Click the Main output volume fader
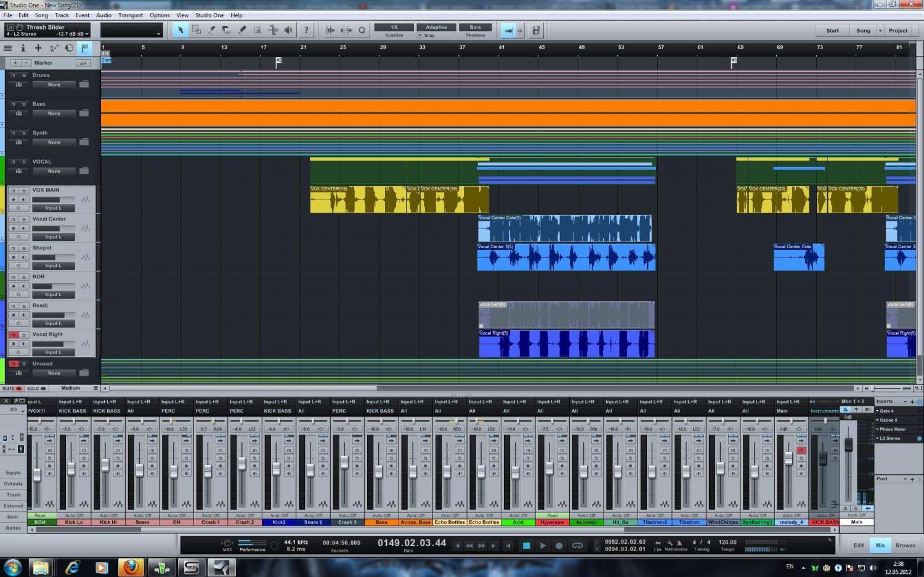This screenshot has width=924, height=577. click(848, 445)
